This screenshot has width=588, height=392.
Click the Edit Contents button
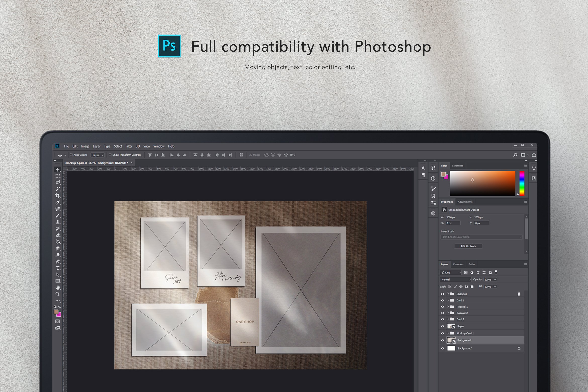[468, 246]
